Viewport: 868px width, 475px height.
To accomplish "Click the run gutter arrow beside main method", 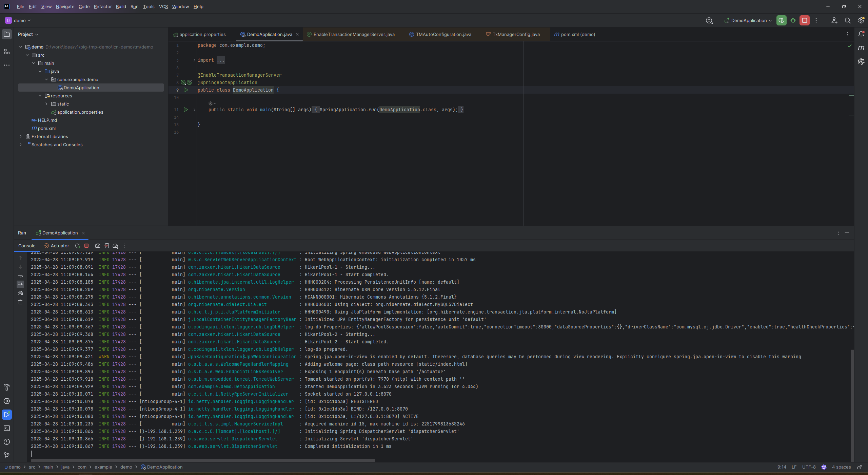I will (x=185, y=110).
